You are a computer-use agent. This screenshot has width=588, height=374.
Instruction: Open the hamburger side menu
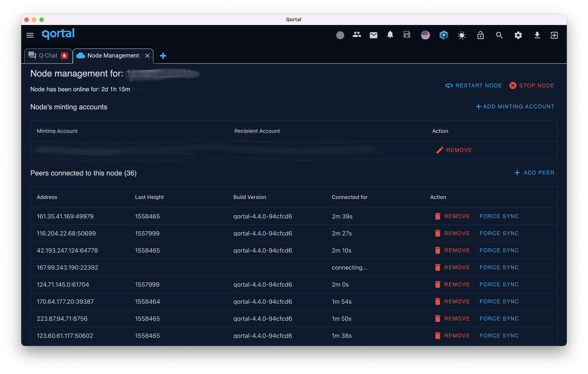point(30,35)
